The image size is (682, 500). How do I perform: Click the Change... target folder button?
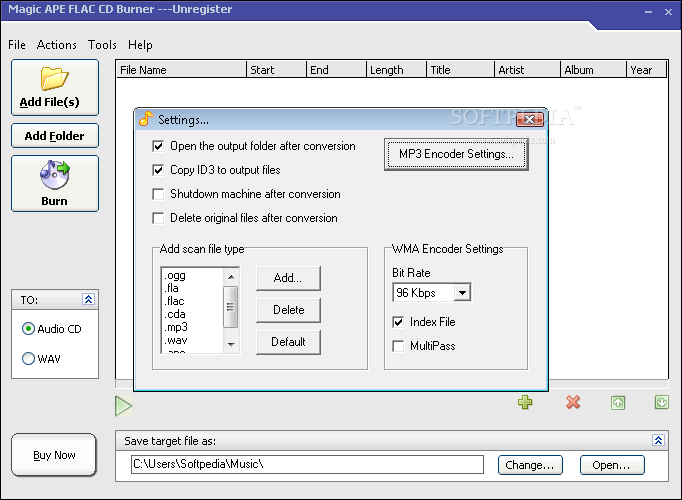pos(530,465)
